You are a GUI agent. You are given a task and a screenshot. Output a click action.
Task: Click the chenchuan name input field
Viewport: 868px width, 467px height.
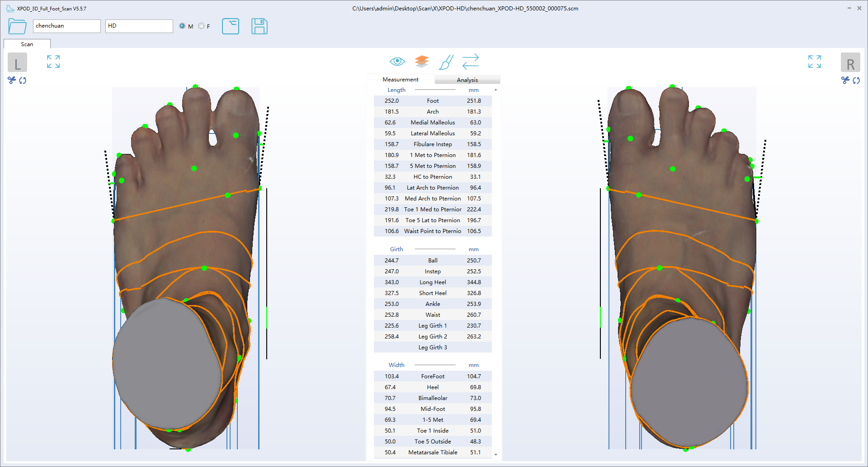pyautogui.click(x=66, y=26)
